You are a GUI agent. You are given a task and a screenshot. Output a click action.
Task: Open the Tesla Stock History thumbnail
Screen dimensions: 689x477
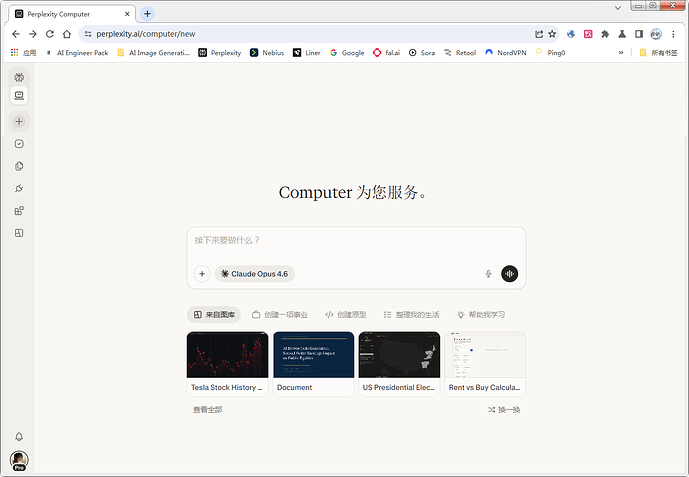coord(227,355)
